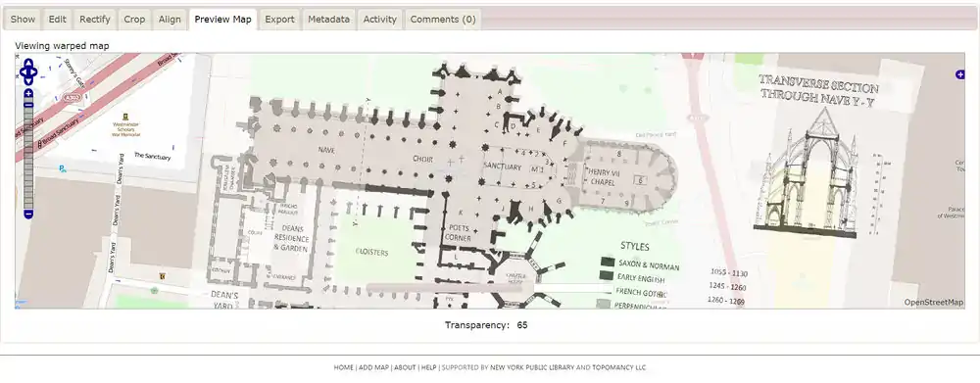Pan the map right with the arrow control
This screenshot has width=980, height=383.
(x=33, y=72)
